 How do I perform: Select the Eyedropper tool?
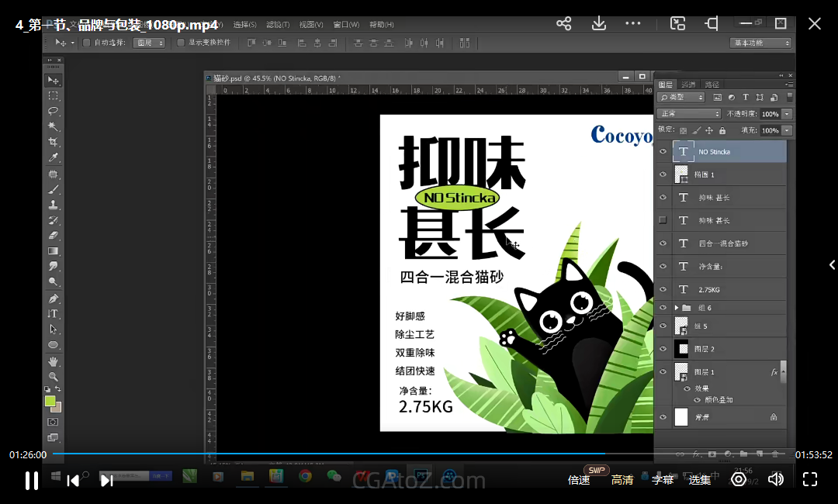click(53, 157)
